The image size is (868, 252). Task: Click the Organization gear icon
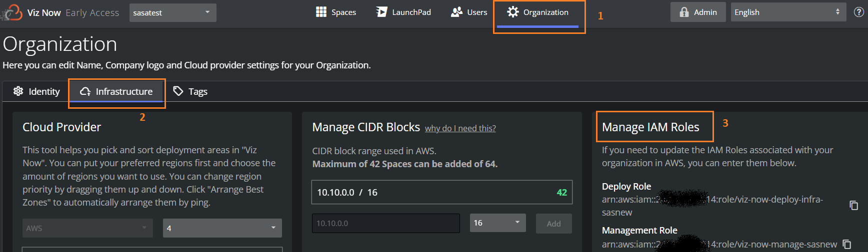click(512, 12)
